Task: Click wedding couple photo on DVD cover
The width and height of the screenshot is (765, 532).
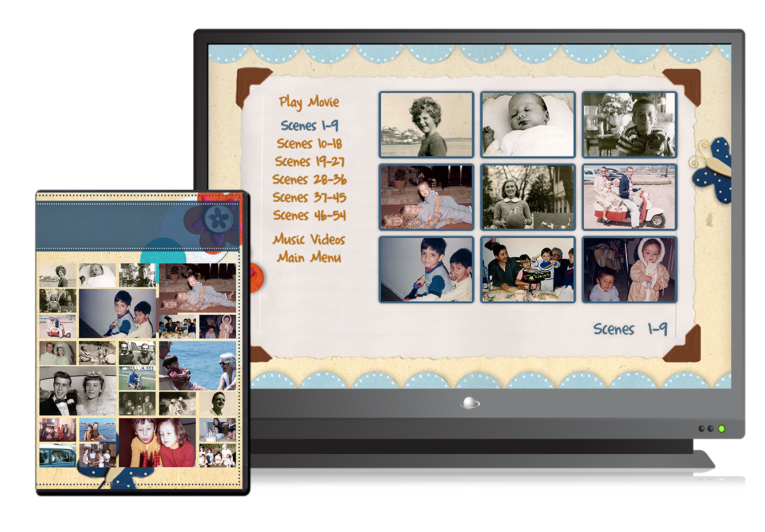Action: 78,391
